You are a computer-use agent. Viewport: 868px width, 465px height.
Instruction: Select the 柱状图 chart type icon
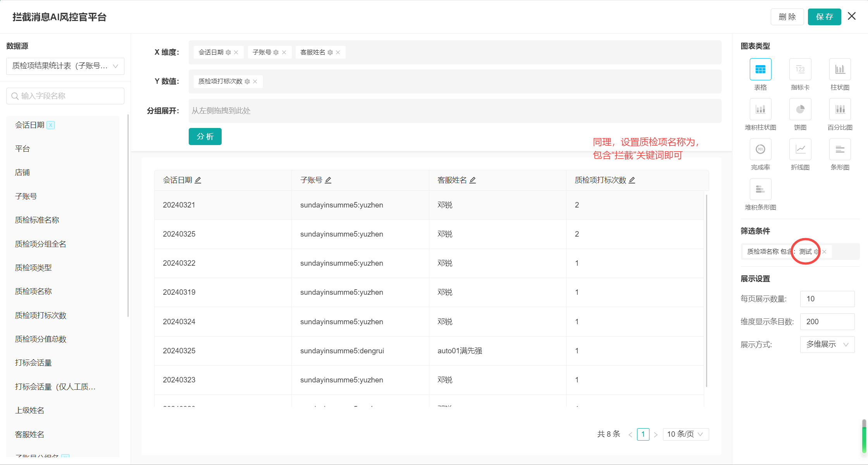click(840, 69)
